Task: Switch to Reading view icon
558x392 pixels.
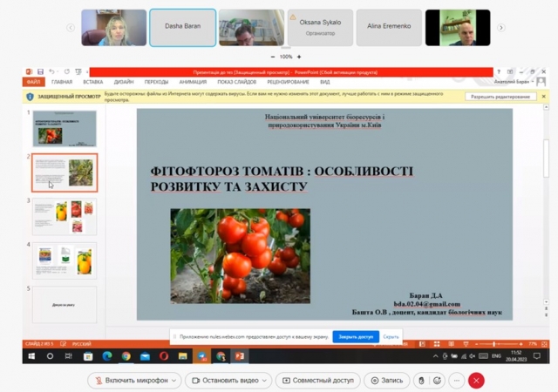Action: pos(452,344)
